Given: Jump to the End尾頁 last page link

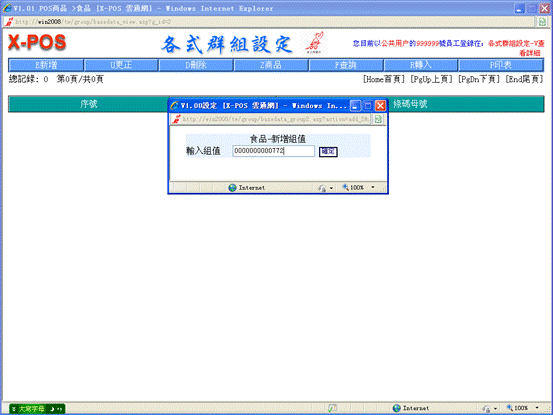Looking at the screenshot, I should [524, 79].
